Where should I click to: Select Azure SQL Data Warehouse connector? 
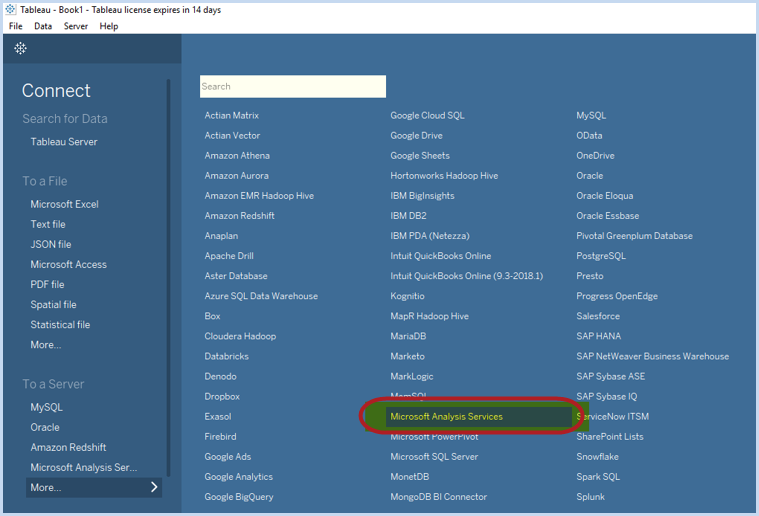point(261,296)
